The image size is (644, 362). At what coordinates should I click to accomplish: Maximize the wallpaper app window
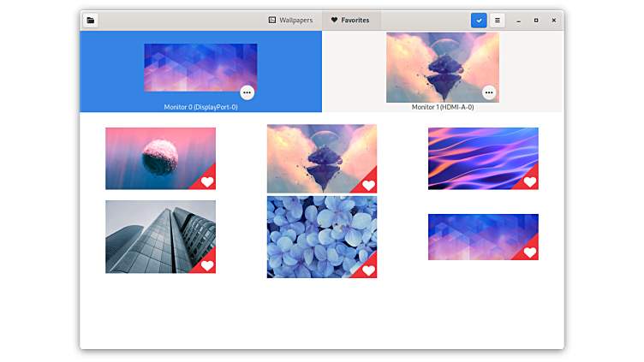coord(536,20)
